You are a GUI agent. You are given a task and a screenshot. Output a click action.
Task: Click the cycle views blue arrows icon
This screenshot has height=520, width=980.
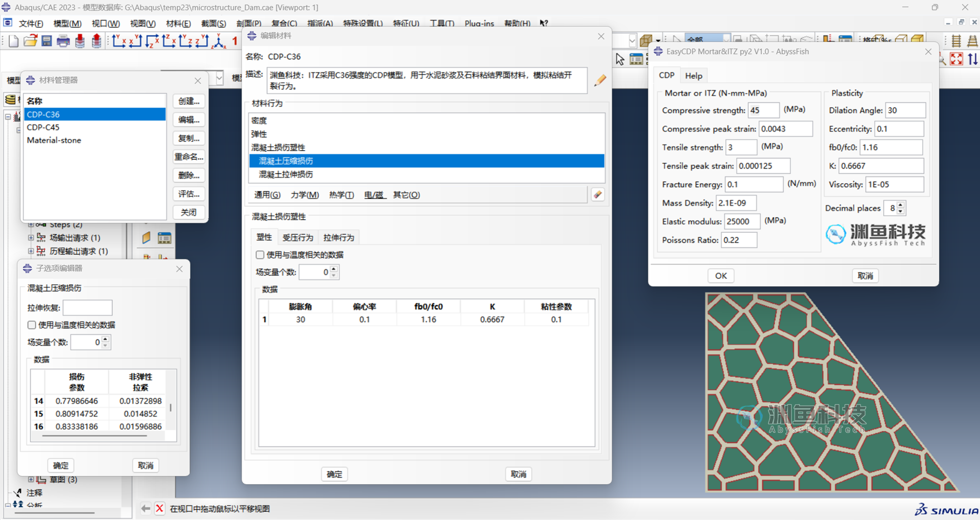(x=973, y=59)
